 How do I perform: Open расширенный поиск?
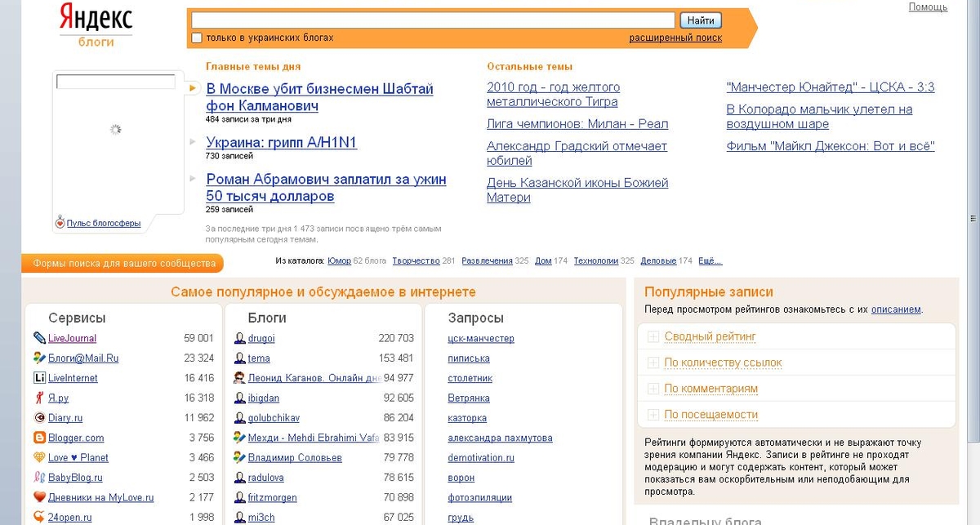(681, 38)
